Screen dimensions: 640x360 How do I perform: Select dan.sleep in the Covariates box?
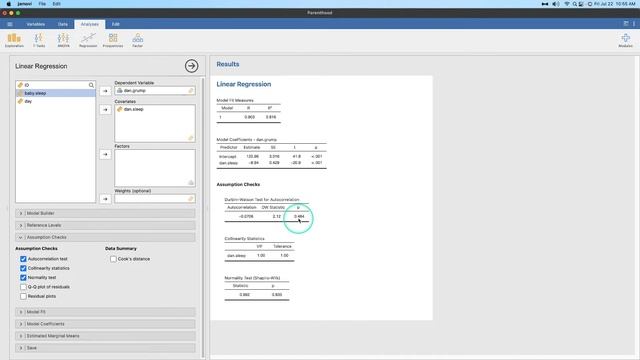[133, 109]
